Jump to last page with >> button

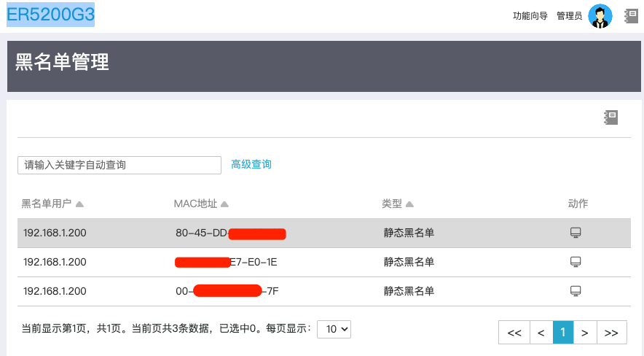(x=611, y=333)
